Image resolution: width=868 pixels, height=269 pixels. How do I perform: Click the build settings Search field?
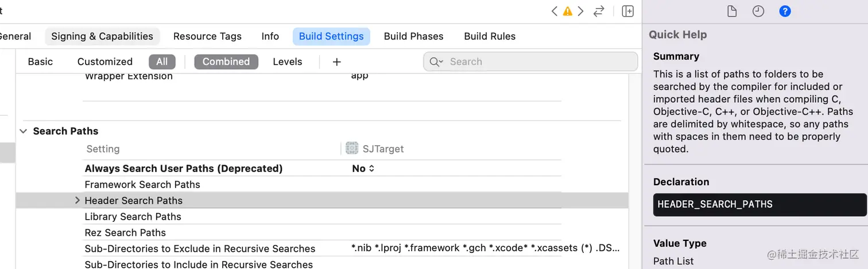(x=537, y=62)
